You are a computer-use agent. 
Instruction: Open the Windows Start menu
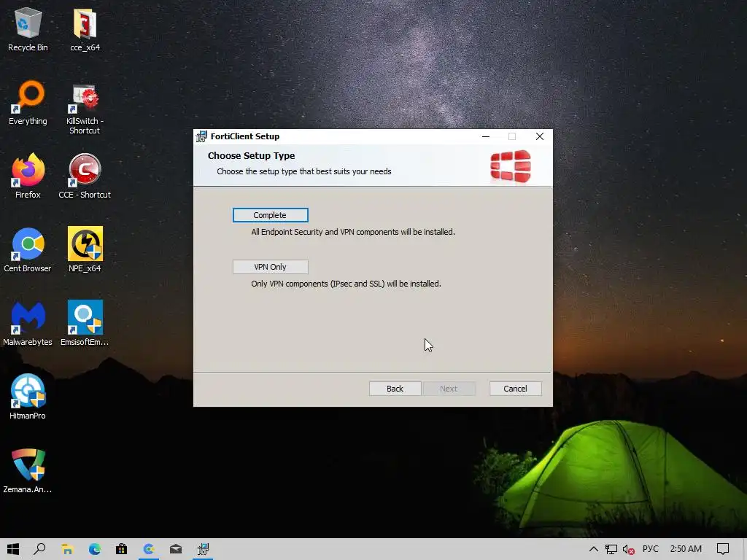click(x=13, y=549)
